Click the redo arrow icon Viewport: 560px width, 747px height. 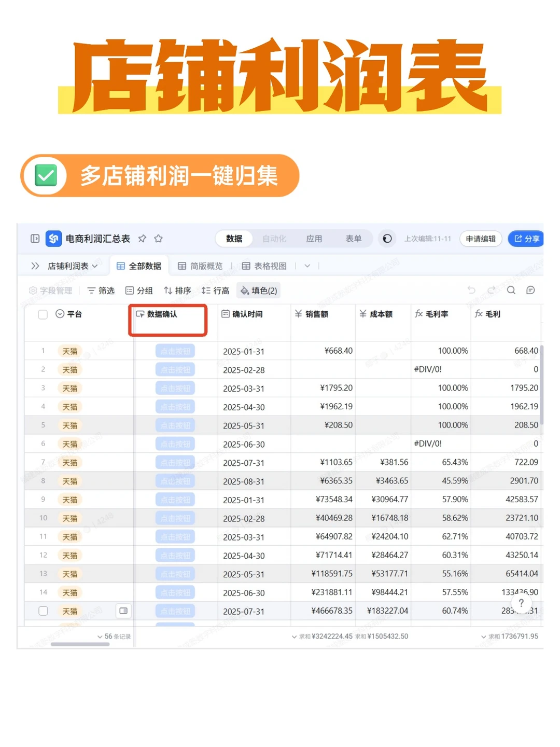coord(491,290)
